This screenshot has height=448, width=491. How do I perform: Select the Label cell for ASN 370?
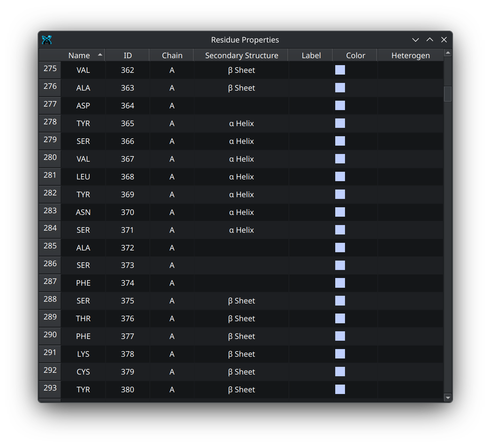click(311, 212)
